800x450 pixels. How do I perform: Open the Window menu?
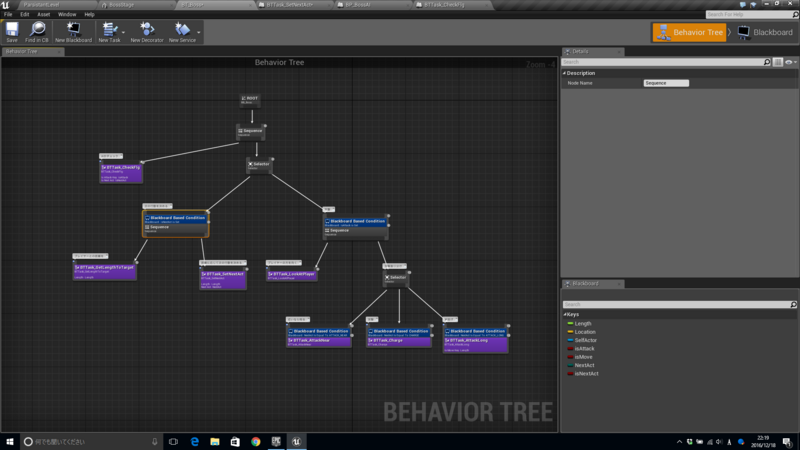pos(67,14)
